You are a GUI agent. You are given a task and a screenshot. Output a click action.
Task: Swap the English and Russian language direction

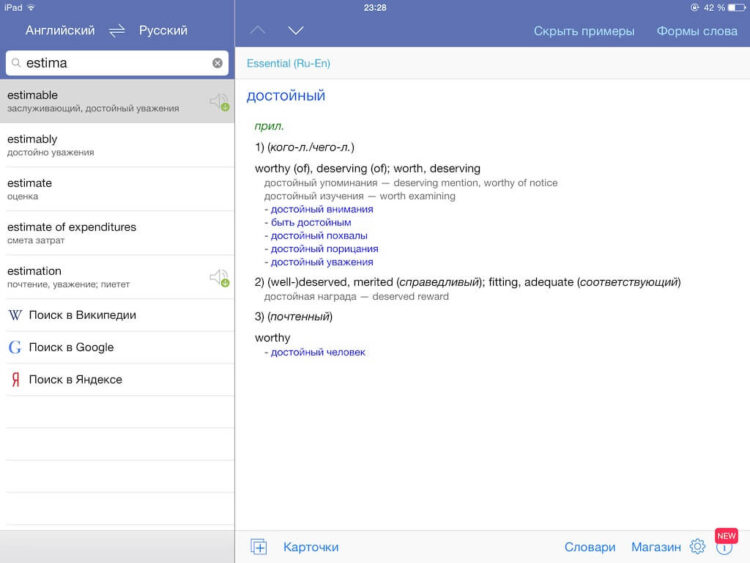tap(117, 31)
